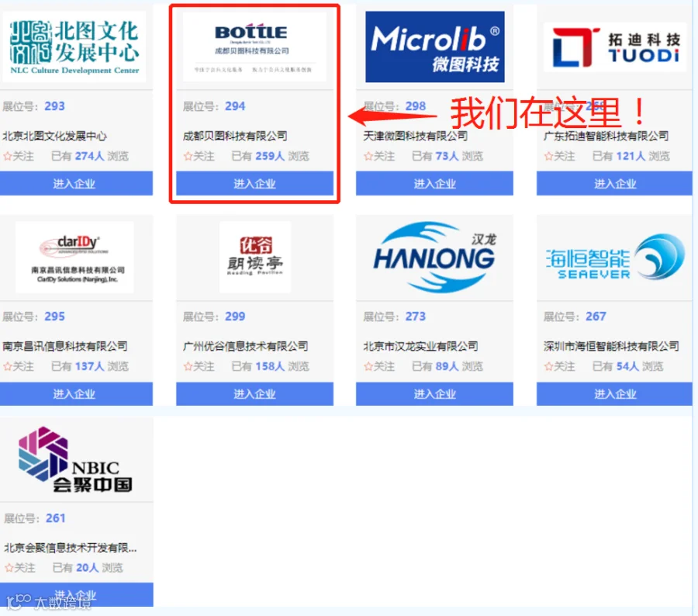This screenshot has height=616, width=698.
Task: Click booth number 267
Action: (596, 317)
